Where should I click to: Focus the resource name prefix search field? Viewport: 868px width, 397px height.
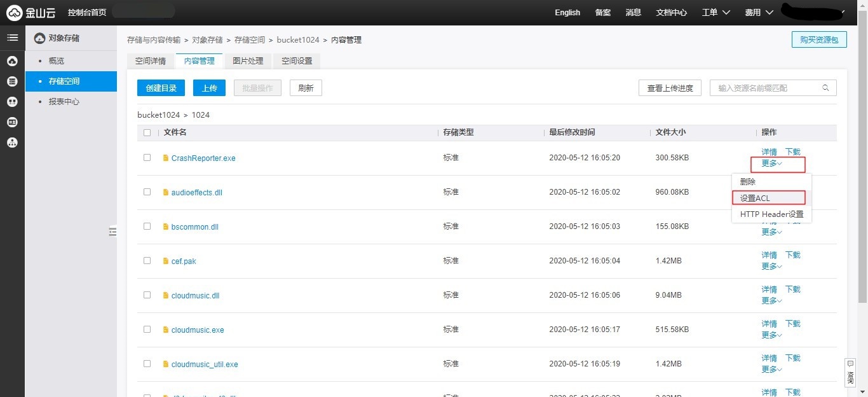[773, 88]
